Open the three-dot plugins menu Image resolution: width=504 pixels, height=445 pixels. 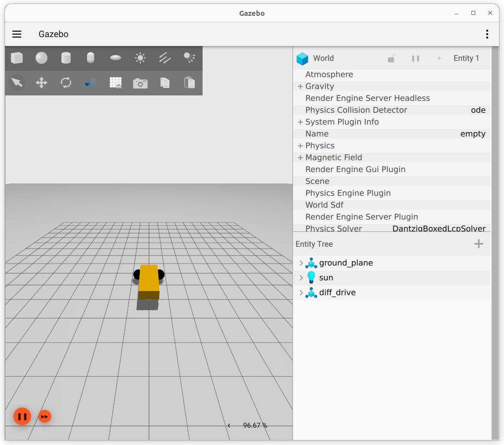(487, 34)
